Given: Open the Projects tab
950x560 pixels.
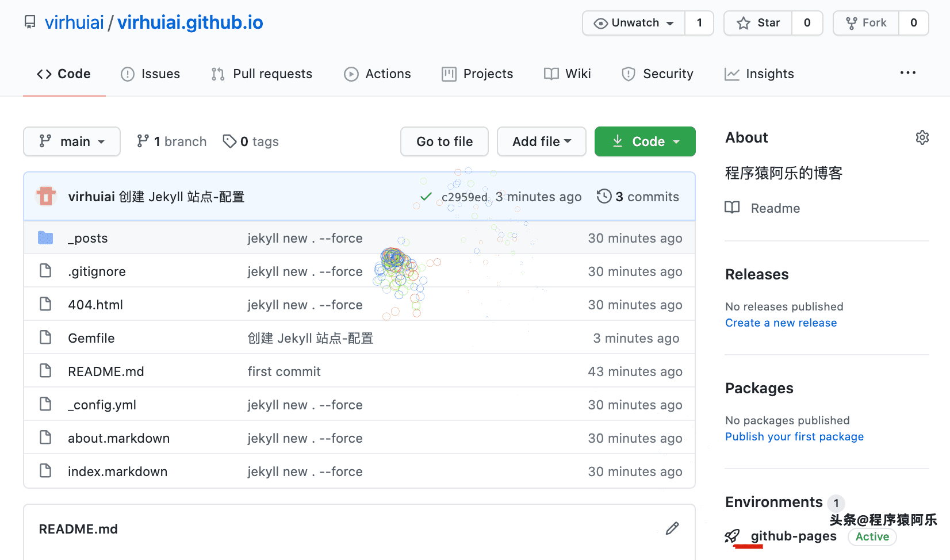Looking at the screenshot, I should [x=477, y=74].
